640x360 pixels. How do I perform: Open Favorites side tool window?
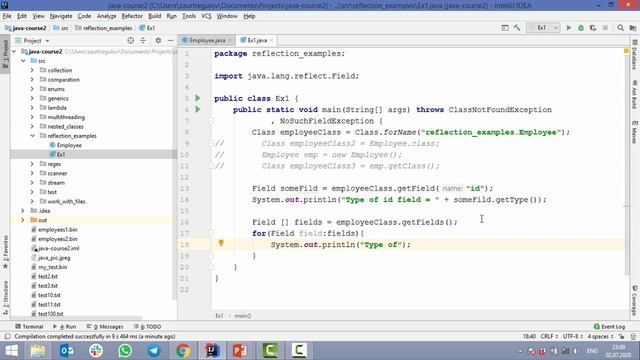tap(5, 252)
